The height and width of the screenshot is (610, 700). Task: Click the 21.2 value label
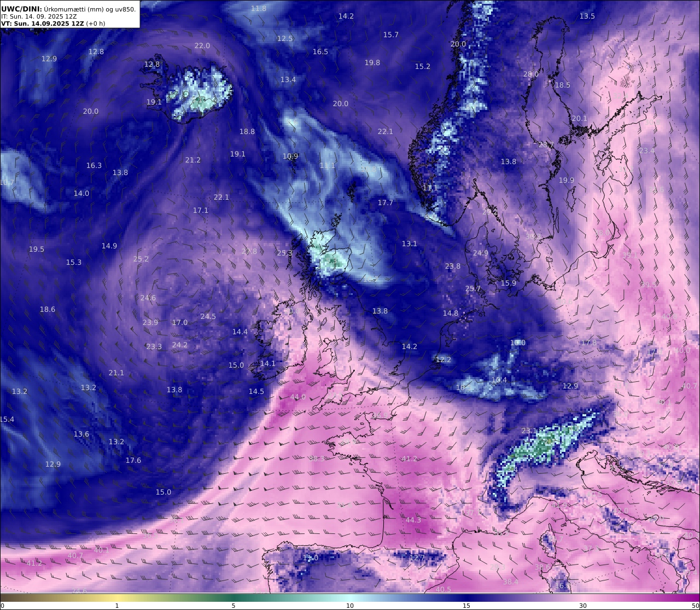[192, 160]
